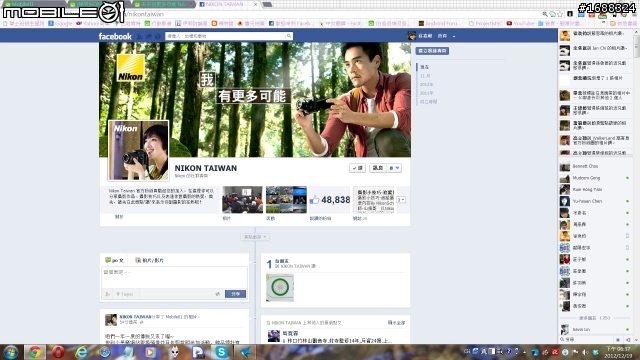Open the gear dropdown next to Message button
The image size is (640, 360).
point(394,168)
